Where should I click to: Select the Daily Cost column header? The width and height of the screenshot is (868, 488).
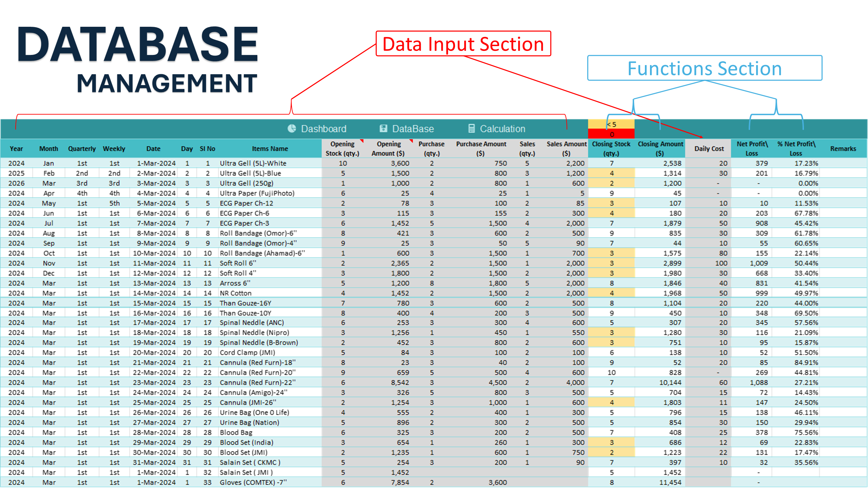(x=709, y=148)
